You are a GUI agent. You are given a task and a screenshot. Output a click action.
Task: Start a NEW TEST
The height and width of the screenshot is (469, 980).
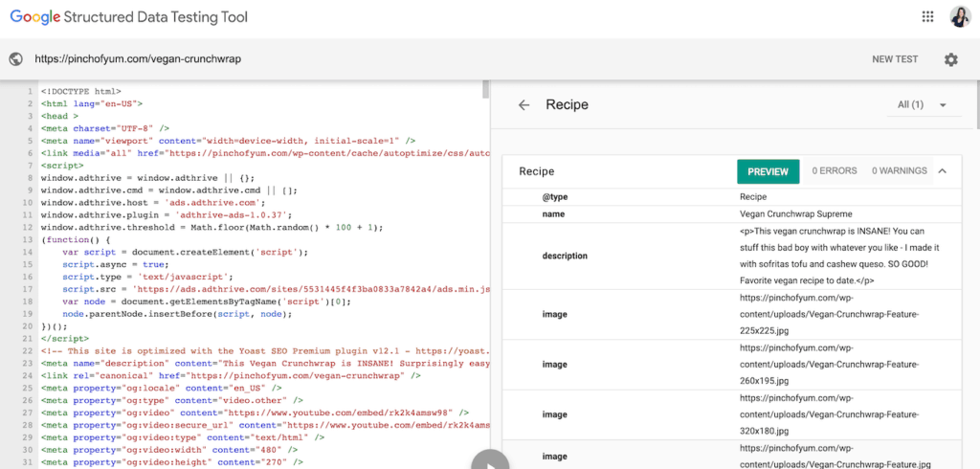895,59
